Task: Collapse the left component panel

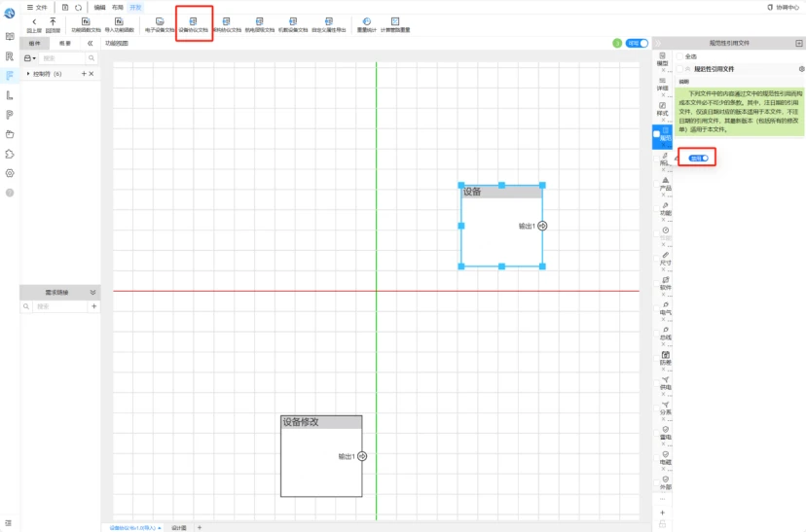Action: coord(91,43)
